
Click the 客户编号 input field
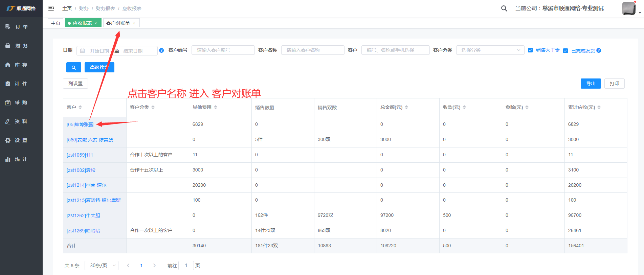pos(223,50)
